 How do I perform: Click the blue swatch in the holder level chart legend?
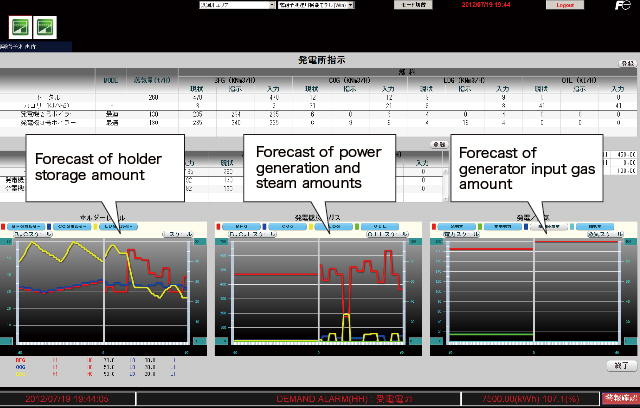tap(49, 226)
